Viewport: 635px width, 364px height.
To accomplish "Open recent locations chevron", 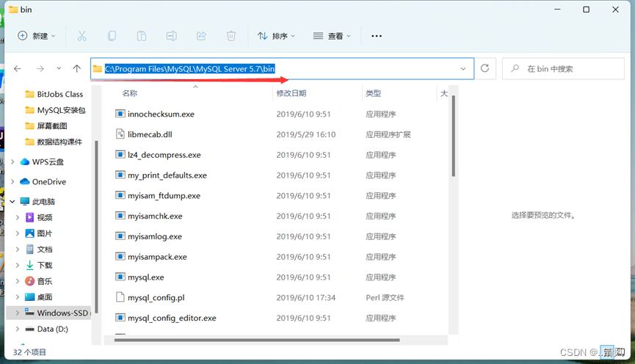I will (x=59, y=68).
